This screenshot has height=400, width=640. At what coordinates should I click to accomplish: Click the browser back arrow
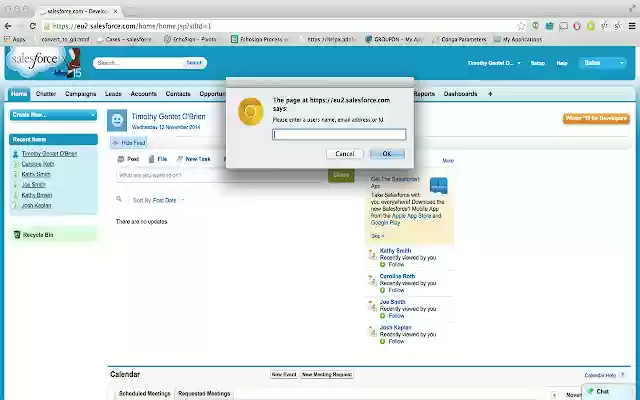8,26
